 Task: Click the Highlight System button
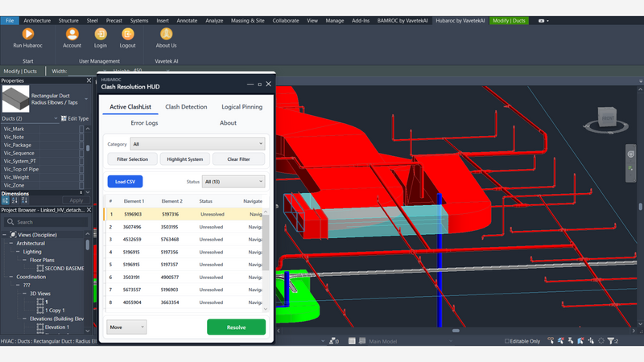(185, 159)
